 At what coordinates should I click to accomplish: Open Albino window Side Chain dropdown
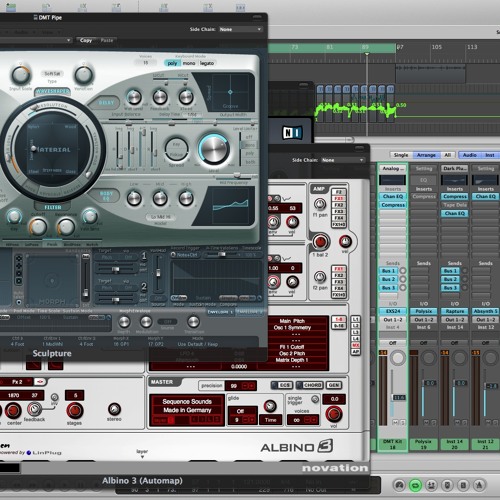point(342,160)
